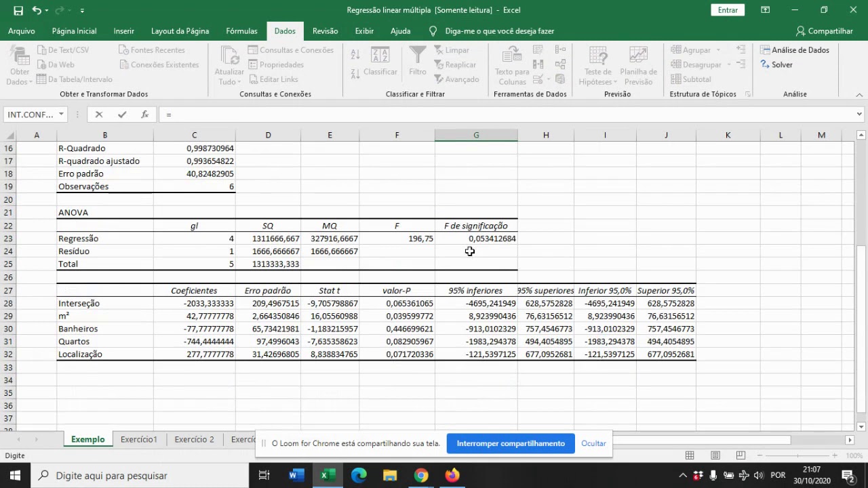Viewport: 868px width, 488px height.
Task: Switch to the Fórmulas ribbon tab
Action: [241, 31]
